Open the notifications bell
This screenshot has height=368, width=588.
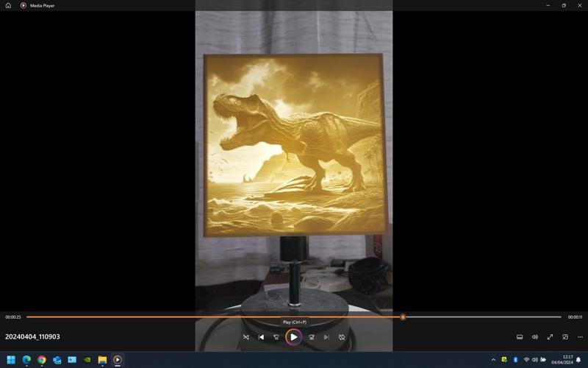tap(578, 360)
